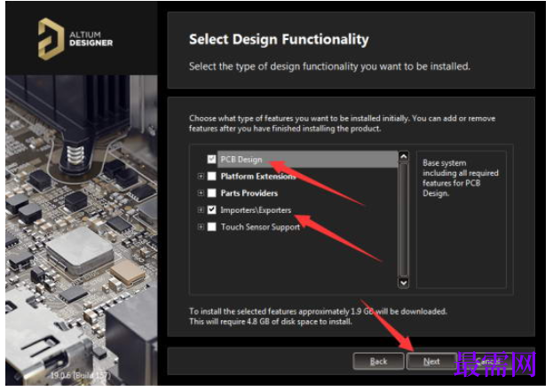Expand the Touch Sensor Support tree node
This screenshot has height=392, width=553.
pyautogui.click(x=201, y=227)
